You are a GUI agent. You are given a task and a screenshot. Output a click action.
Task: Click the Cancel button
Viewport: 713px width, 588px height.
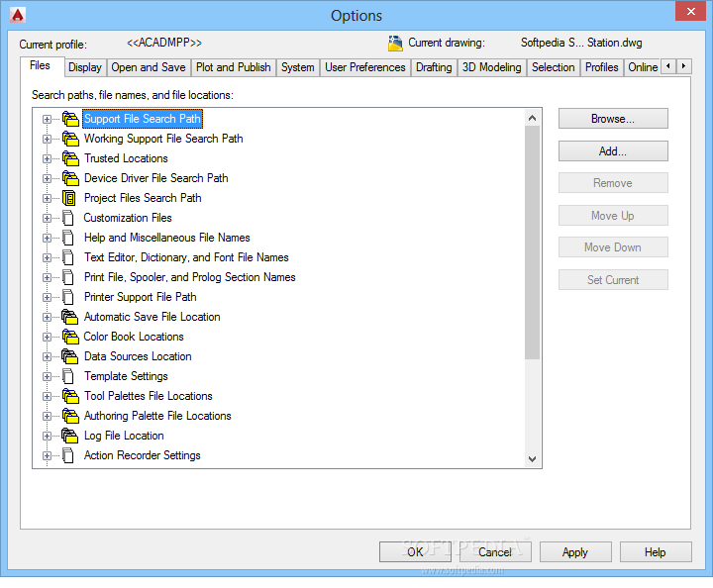(495, 551)
